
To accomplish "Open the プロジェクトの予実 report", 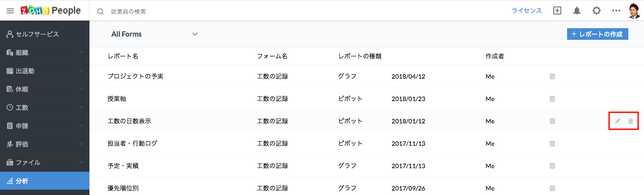I will (x=136, y=76).
